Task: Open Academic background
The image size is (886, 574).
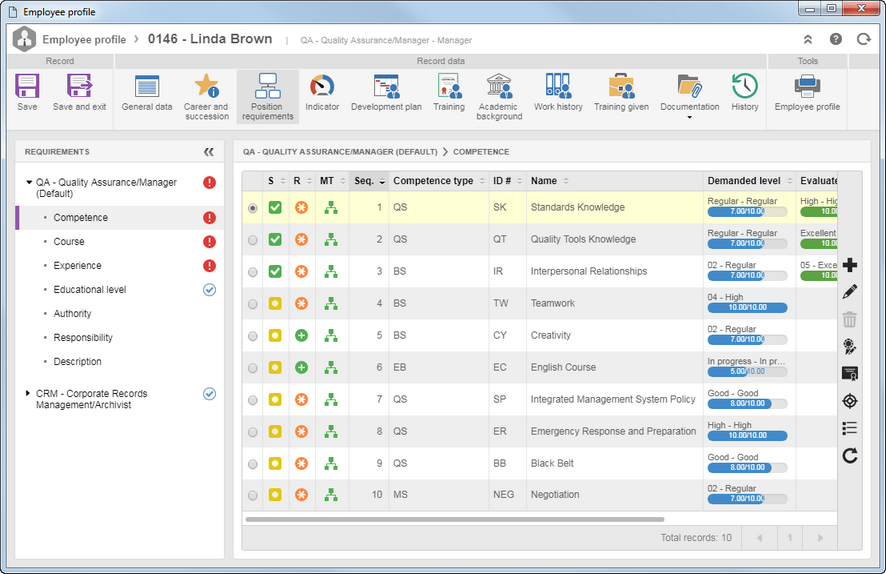Action: pyautogui.click(x=499, y=97)
